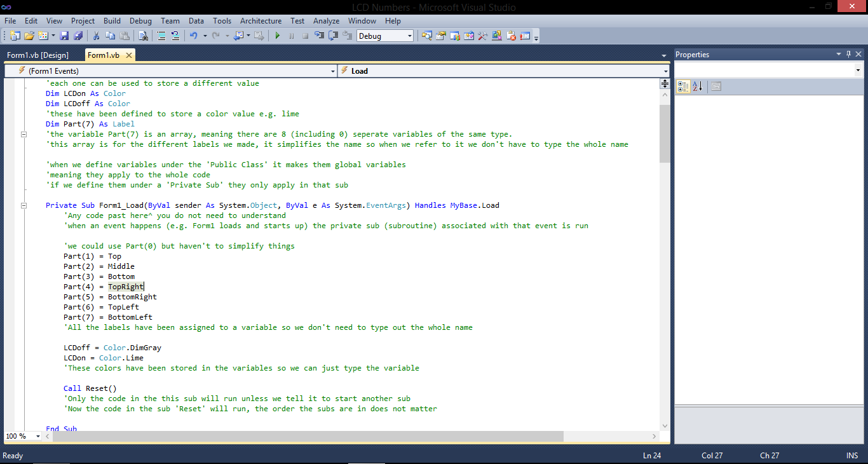The height and width of the screenshot is (464, 868).
Task: Click the vertical scrollbar thumb in editor
Action: coord(665,134)
